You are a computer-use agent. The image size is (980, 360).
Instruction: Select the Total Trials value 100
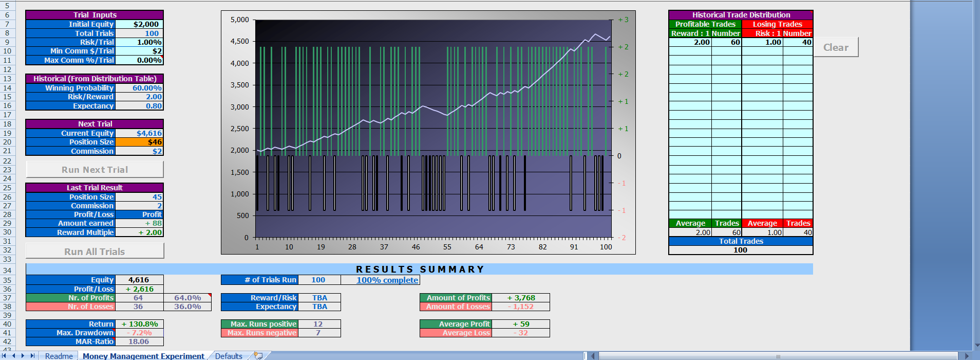coord(139,33)
